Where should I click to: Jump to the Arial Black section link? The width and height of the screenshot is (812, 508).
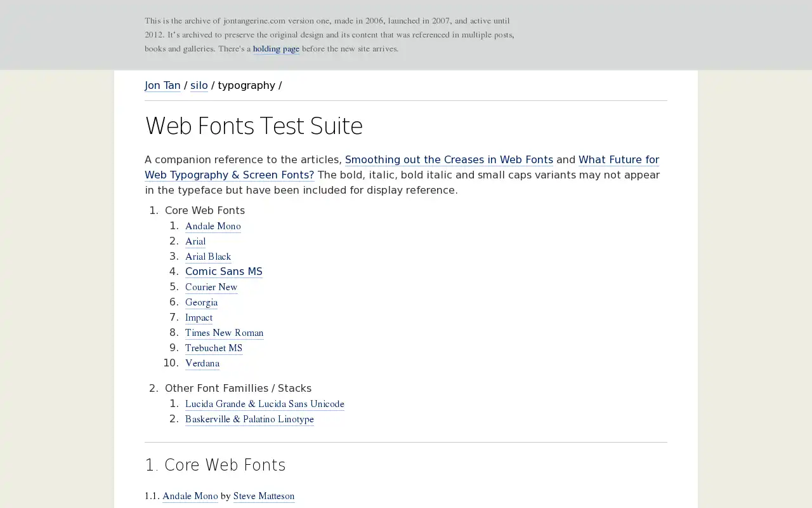pos(208,257)
